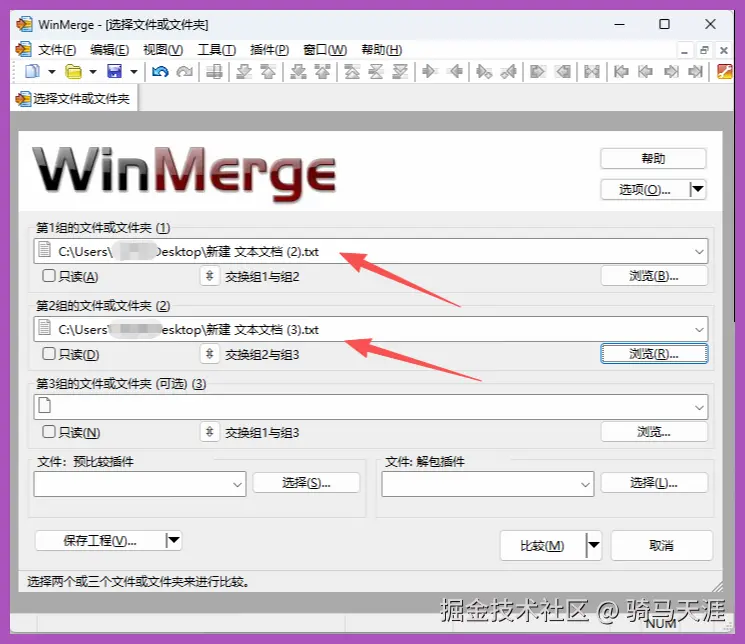The height and width of the screenshot is (644, 745).
Task: Expand the 比较(M) dropdown arrow
Action: click(594, 545)
